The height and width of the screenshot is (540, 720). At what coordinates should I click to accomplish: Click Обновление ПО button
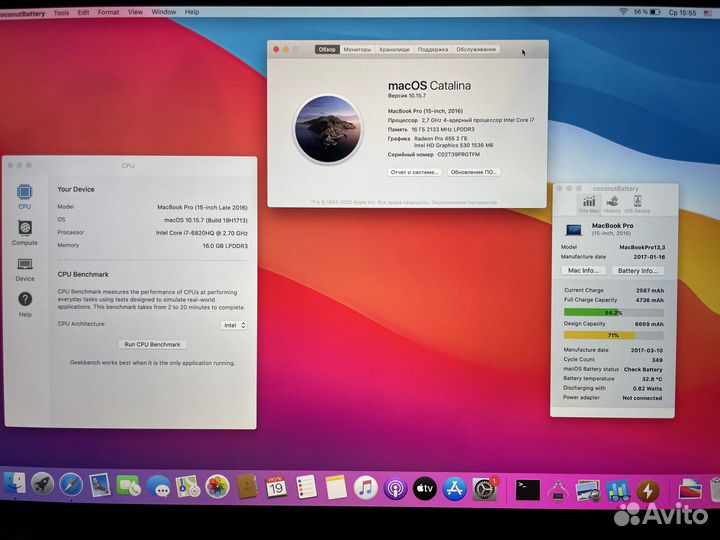click(473, 172)
